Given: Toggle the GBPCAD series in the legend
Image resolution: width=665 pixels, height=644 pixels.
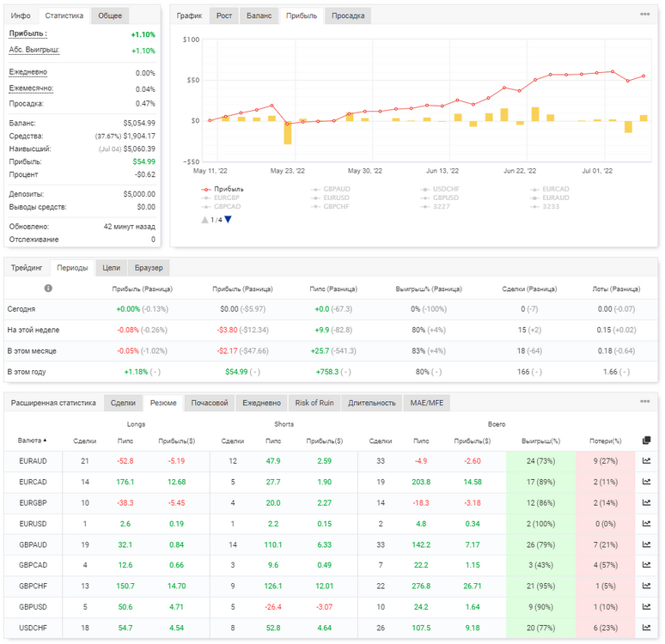Looking at the screenshot, I should pos(221,207).
